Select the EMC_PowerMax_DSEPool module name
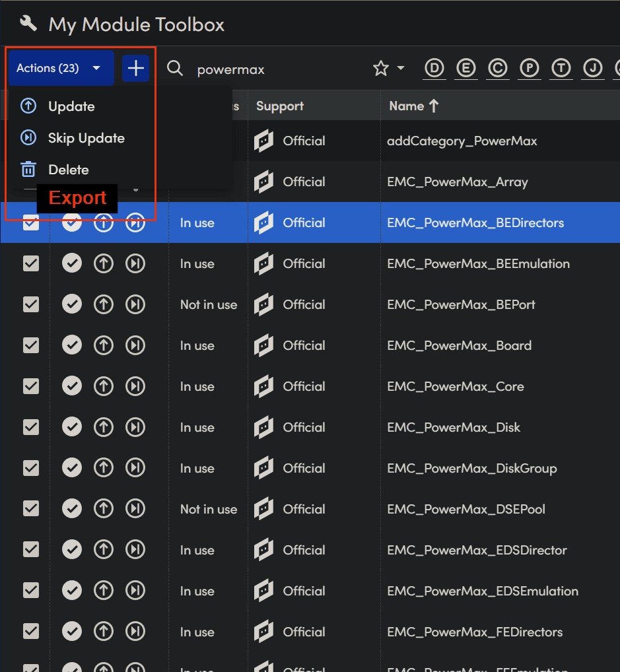620x672 pixels. pyautogui.click(x=466, y=509)
